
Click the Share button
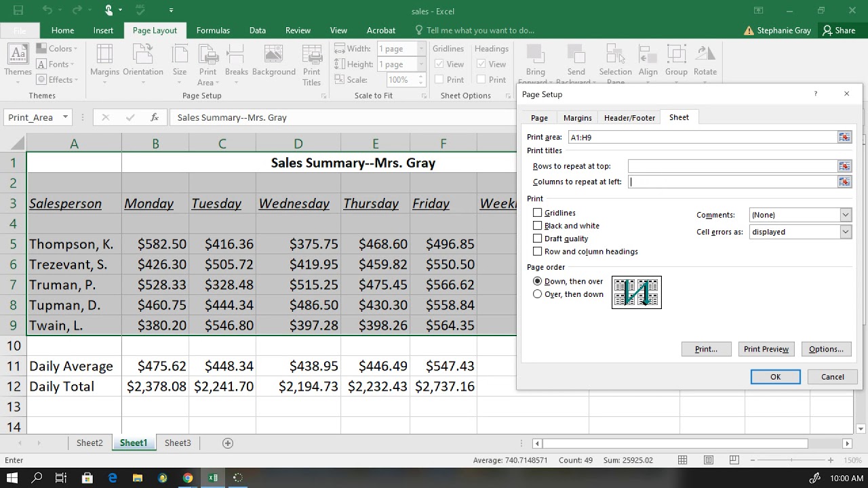[x=839, y=30]
